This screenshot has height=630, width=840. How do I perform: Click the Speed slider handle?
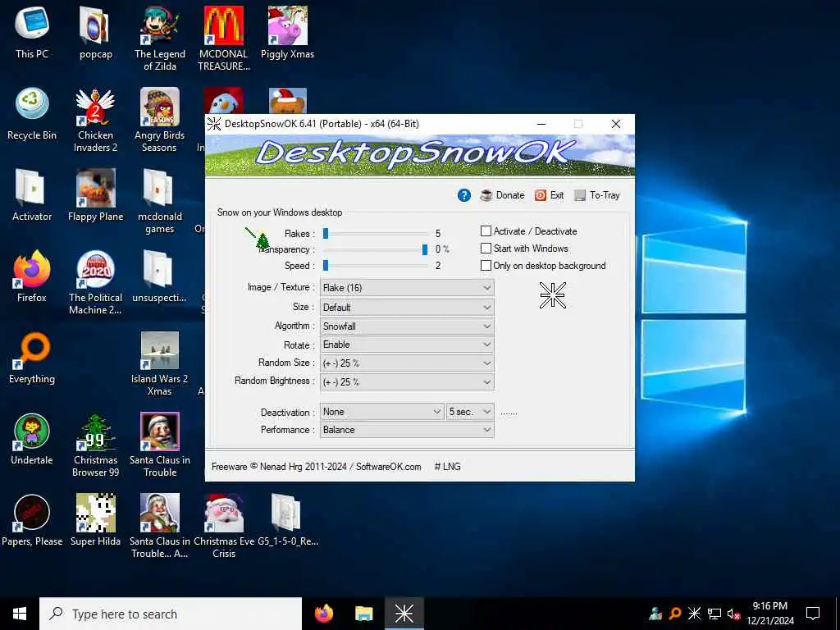325,265
